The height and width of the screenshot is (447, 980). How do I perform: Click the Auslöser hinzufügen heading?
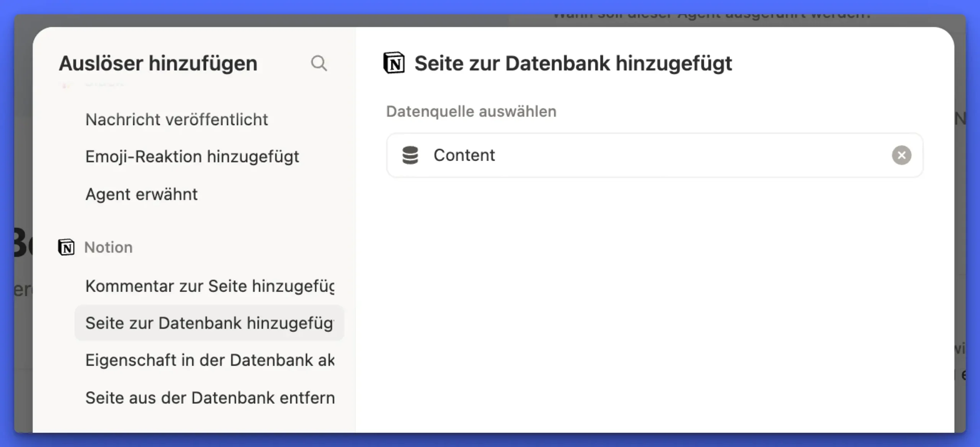coord(158,63)
